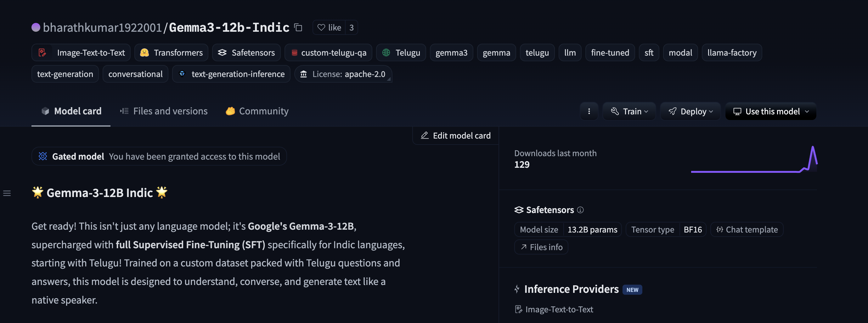This screenshot has height=323, width=868.
Task: Select the Image-Text-to-Text tag
Action: pyautogui.click(x=81, y=52)
